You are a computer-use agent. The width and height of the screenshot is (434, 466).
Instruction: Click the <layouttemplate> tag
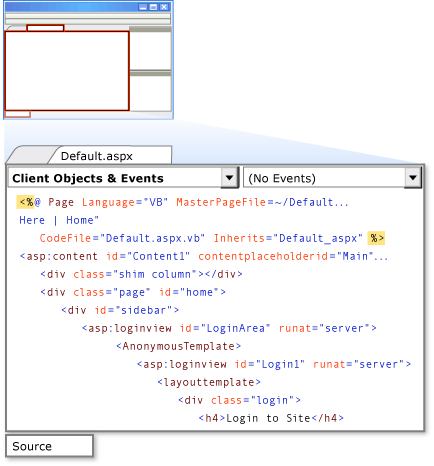(209, 382)
